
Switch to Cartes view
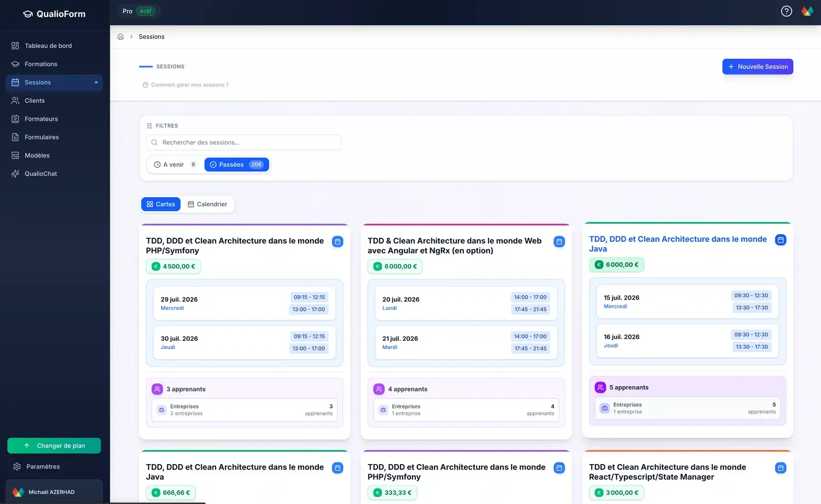pos(161,204)
